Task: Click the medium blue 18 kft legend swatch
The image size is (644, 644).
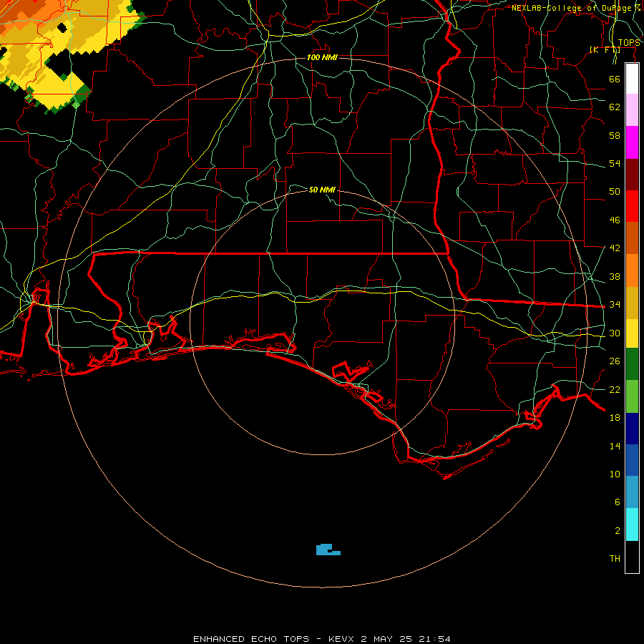Action: tap(632, 460)
